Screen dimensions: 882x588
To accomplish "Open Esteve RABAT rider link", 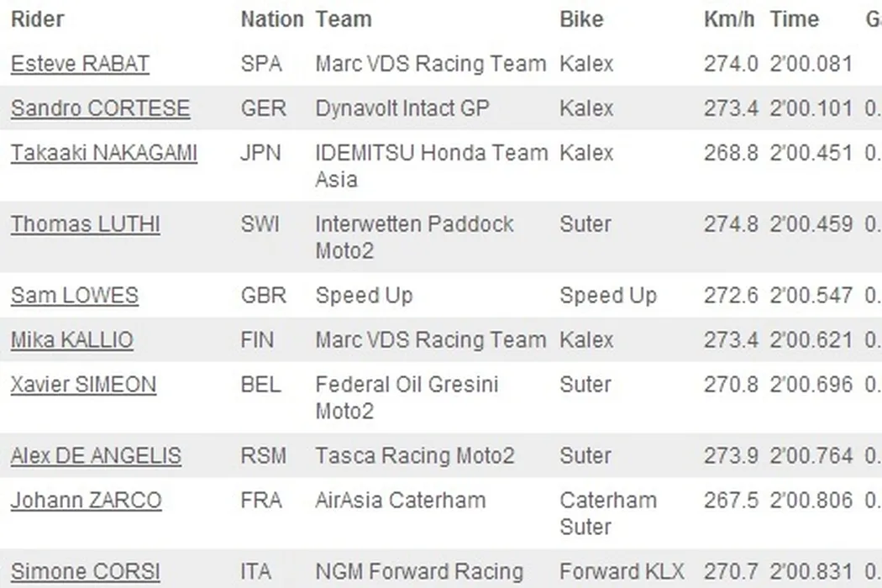I will tap(80, 65).
